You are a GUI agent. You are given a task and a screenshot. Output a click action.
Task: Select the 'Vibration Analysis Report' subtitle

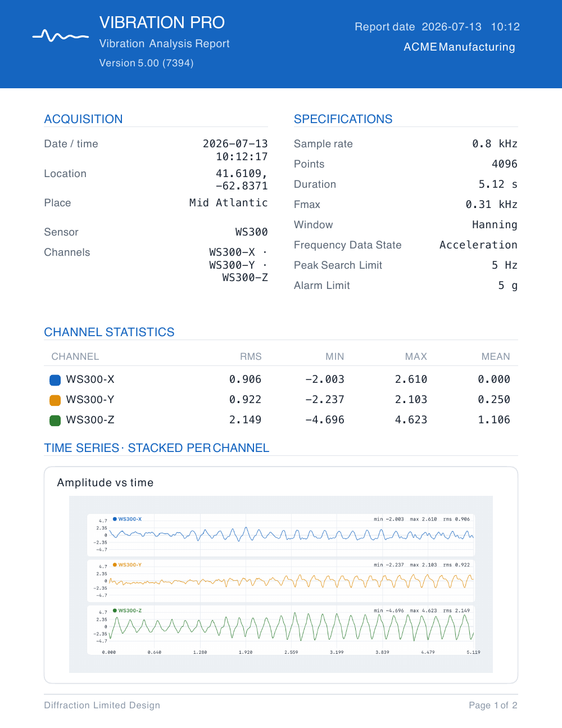(164, 44)
